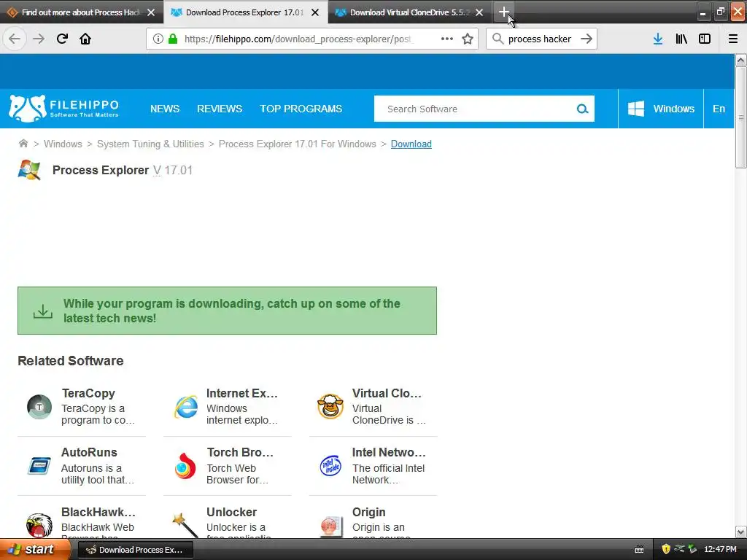747x560 pixels.
Task: Click System Tuning & Utilities breadcrumb
Action: coord(150,144)
